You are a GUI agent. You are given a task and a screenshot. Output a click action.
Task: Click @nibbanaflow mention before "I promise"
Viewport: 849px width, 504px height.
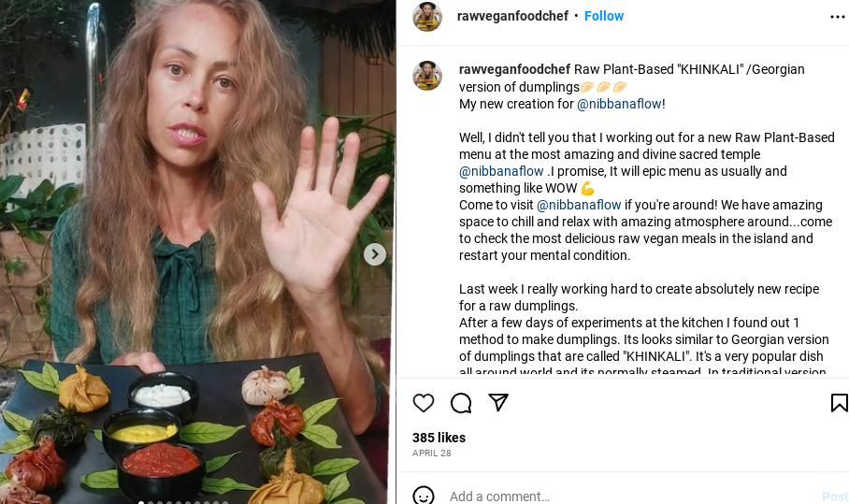[x=501, y=171]
